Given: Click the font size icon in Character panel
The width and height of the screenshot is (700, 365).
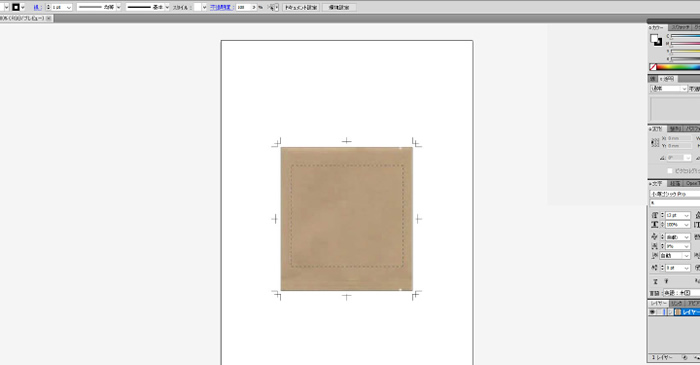Looking at the screenshot, I should click(x=655, y=215).
